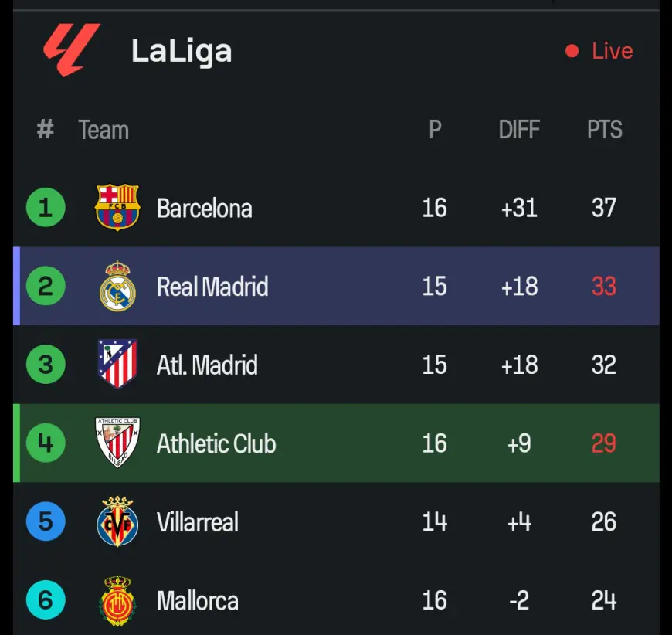Click the LaLiga logo icon
The width and height of the screenshot is (672, 635).
(x=72, y=50)
